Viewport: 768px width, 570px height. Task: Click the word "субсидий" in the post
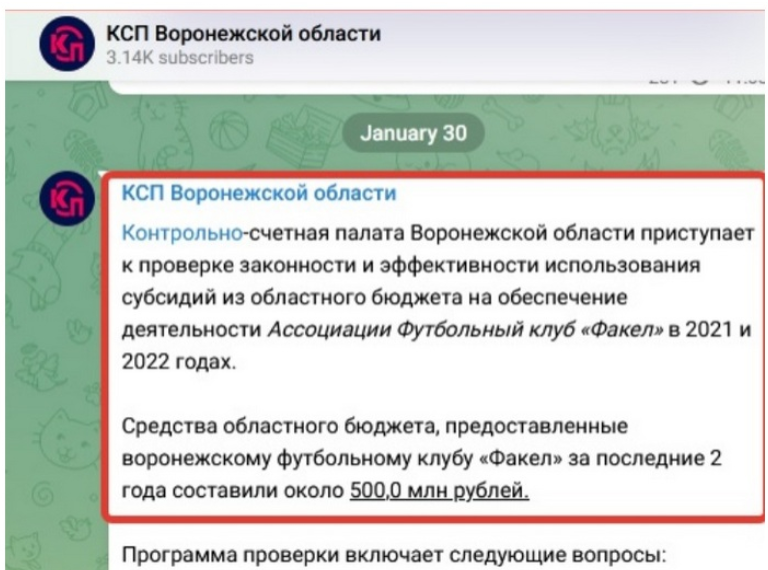click(164, 297)
